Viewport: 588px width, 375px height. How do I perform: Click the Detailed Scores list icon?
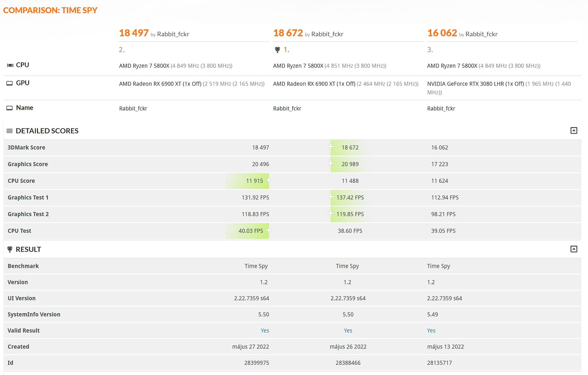click(x=10, y=131)
